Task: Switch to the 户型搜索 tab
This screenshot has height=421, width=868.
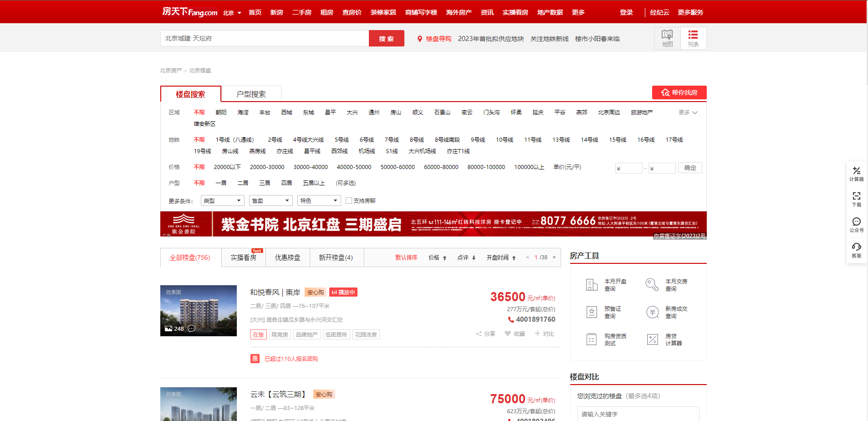Action: point(251,94)
